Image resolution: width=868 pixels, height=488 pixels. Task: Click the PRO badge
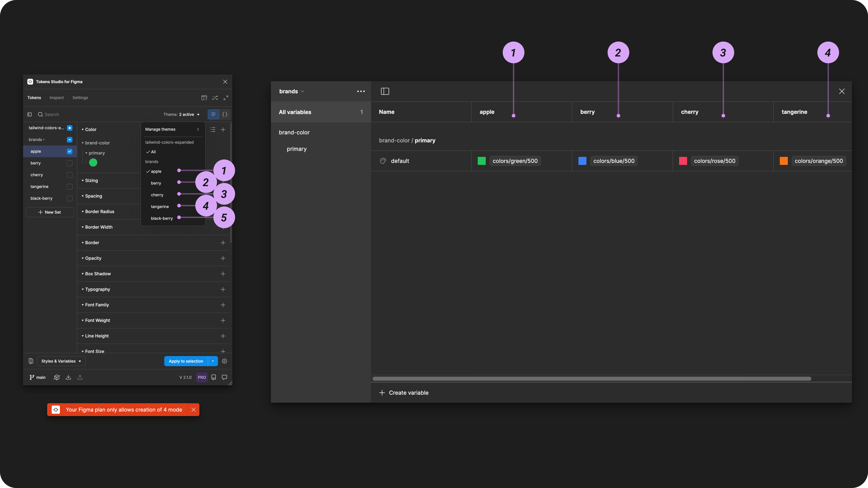[x=202, y=377]
